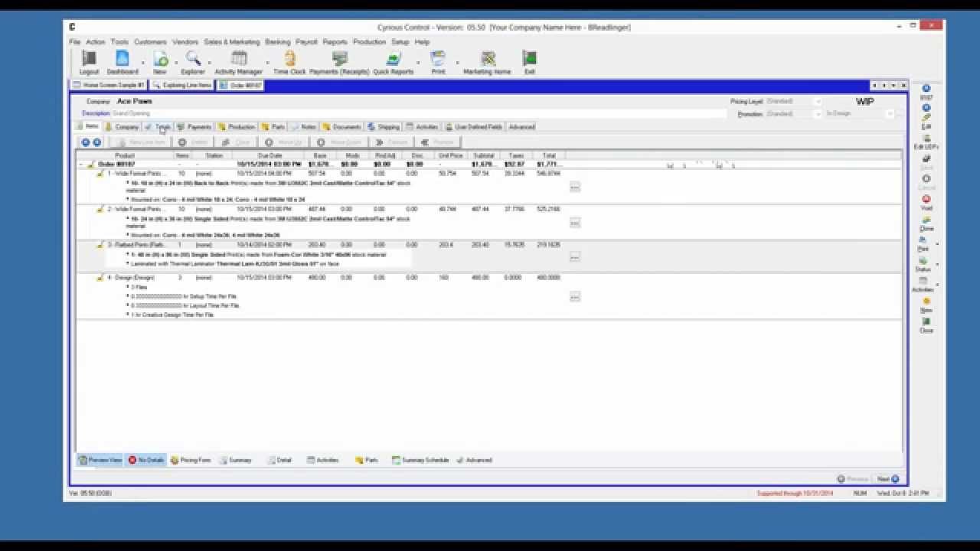Open the Explorer magnifier icon

pyautogui.click(x=193, y=62)
